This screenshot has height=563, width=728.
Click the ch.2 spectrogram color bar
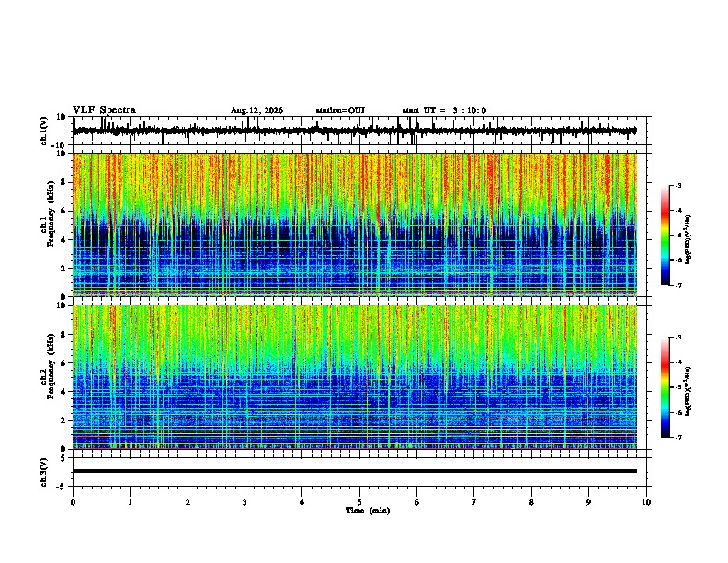tap(665, 387)
